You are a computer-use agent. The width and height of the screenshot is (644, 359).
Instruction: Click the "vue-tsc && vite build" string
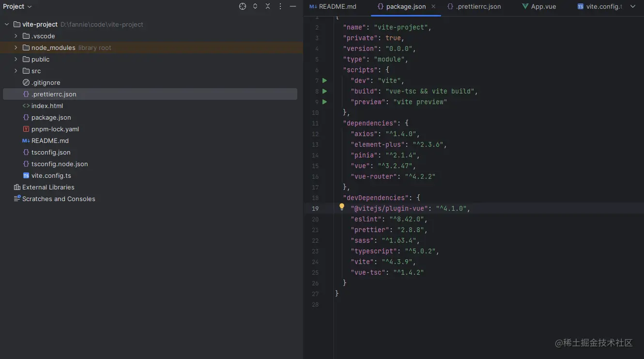[430, 91]
